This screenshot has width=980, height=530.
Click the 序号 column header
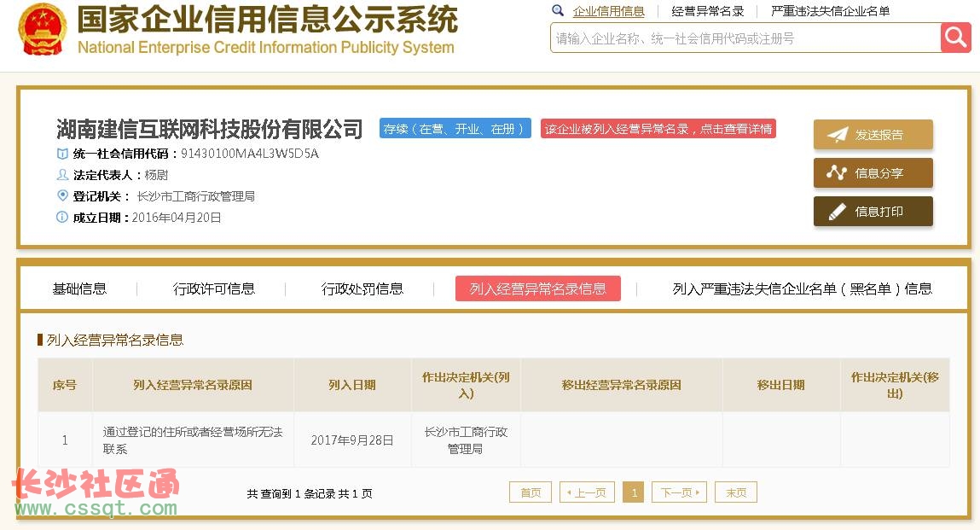point(64,385)
